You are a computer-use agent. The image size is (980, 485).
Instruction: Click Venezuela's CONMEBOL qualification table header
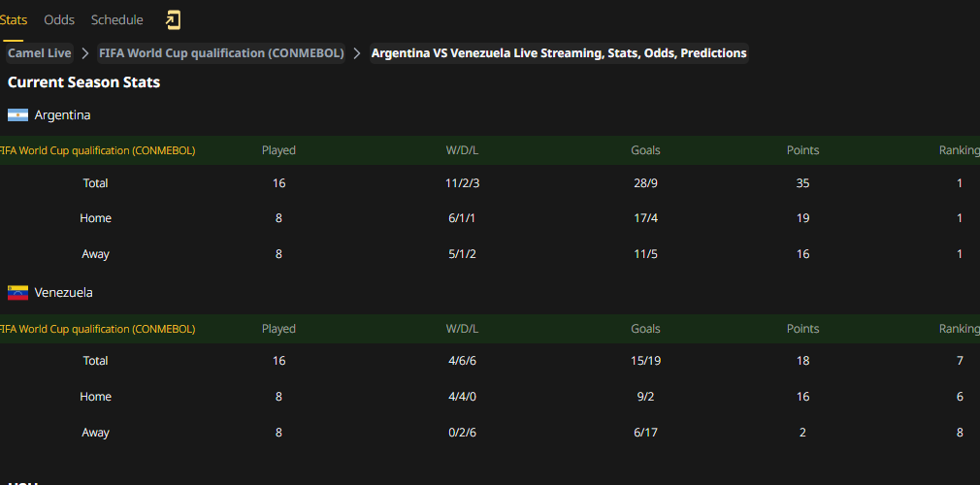490,329
